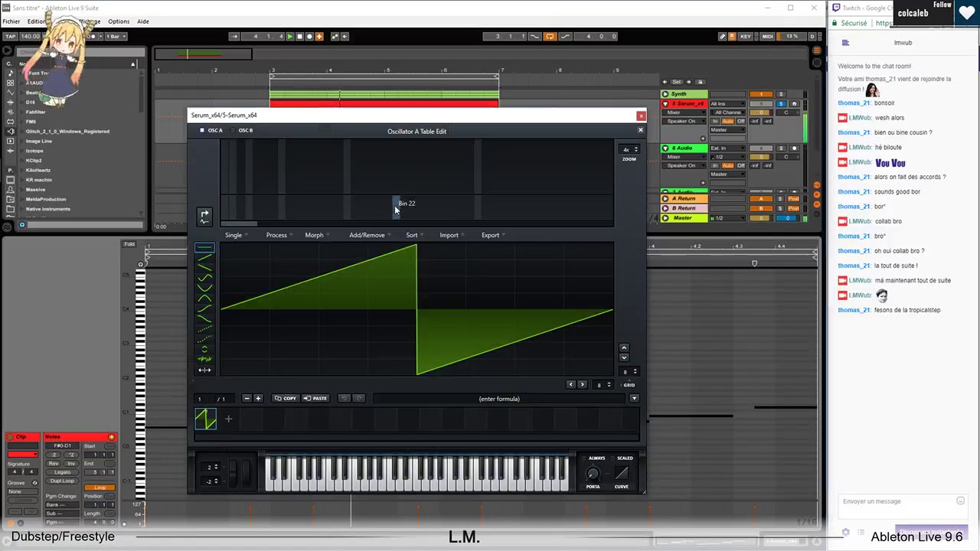Open the Add/Remove dropdown menu
Viewport: 980px width, 551px height.
coord(370,235)
